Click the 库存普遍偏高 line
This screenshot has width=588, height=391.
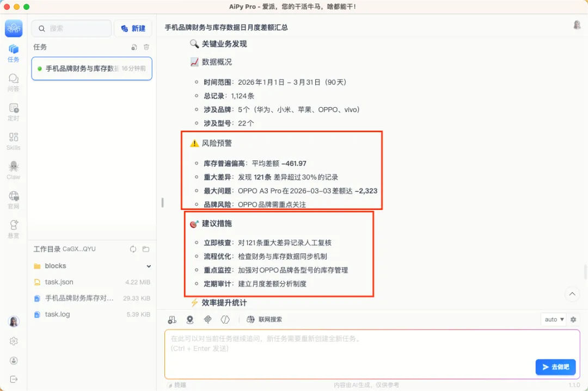pyautogui.click(x=255, y=163)
